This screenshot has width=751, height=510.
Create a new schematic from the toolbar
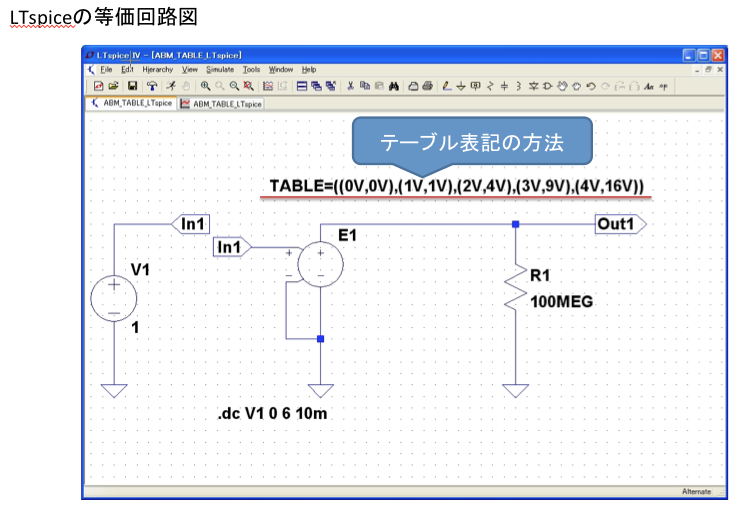[x=99, y=86]
